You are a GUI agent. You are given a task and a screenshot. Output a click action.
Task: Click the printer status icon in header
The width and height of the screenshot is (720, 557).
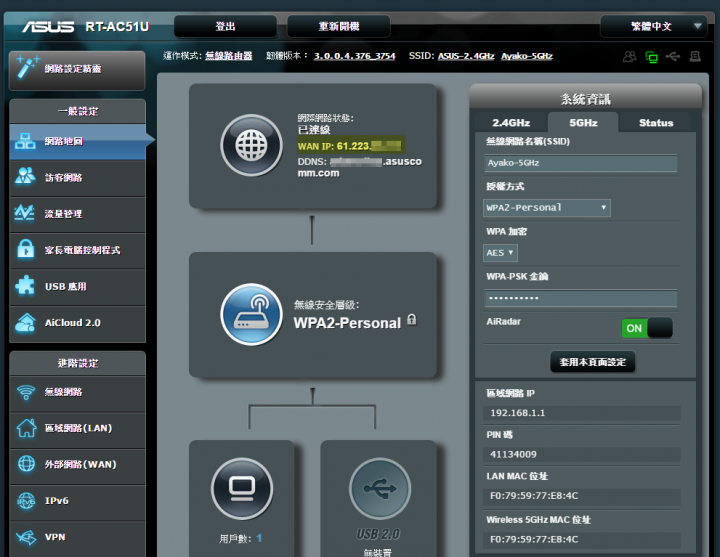pyautogui.click(x=695, y=56)
